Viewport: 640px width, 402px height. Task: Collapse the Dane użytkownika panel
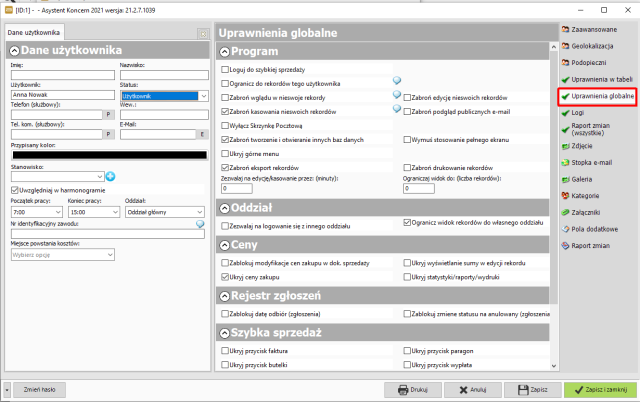(x=15, y=51)
